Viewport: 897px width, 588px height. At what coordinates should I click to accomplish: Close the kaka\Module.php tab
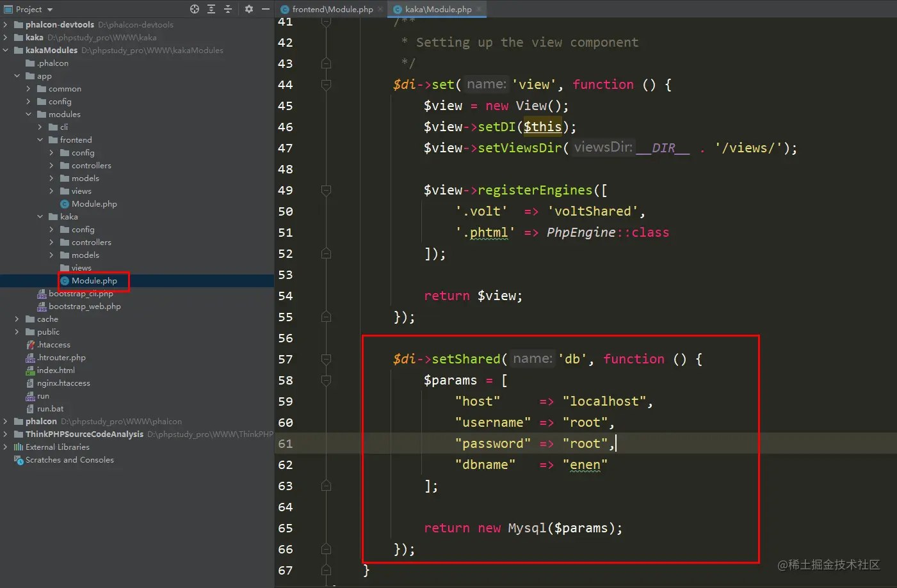point(479,9)
